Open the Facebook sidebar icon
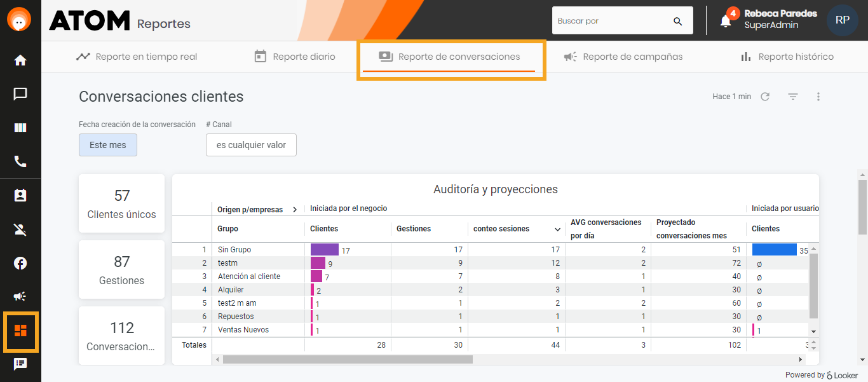Screen dimensions: 868x382 pos(20,263)
